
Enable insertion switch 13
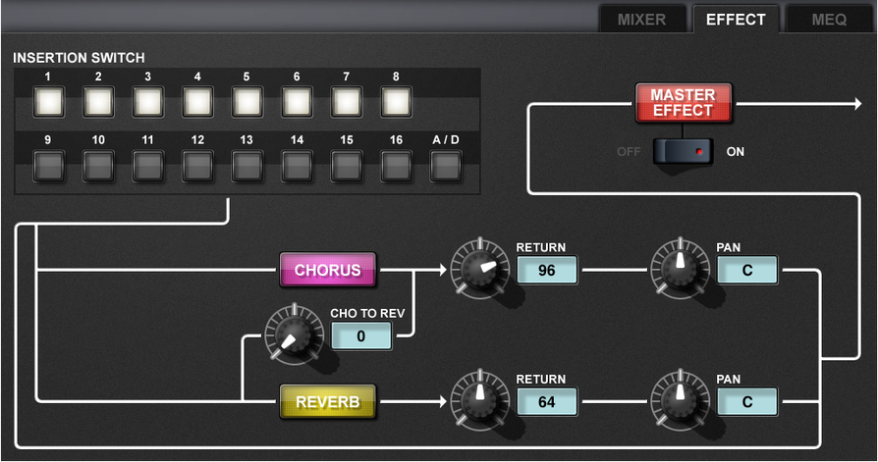click(247, 166)
